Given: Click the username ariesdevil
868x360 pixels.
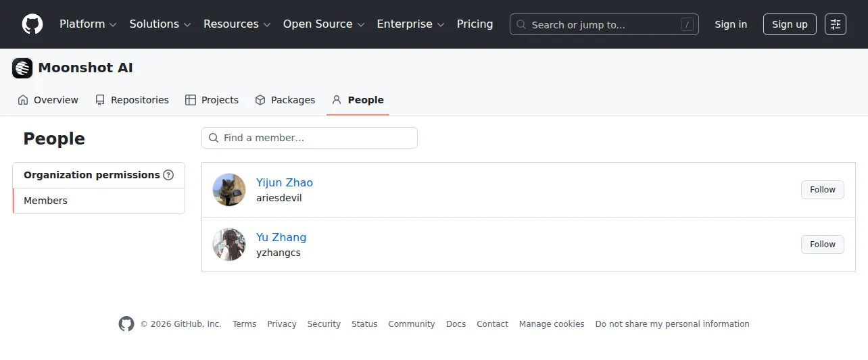Looking at the screenshot, I should 279,198.
